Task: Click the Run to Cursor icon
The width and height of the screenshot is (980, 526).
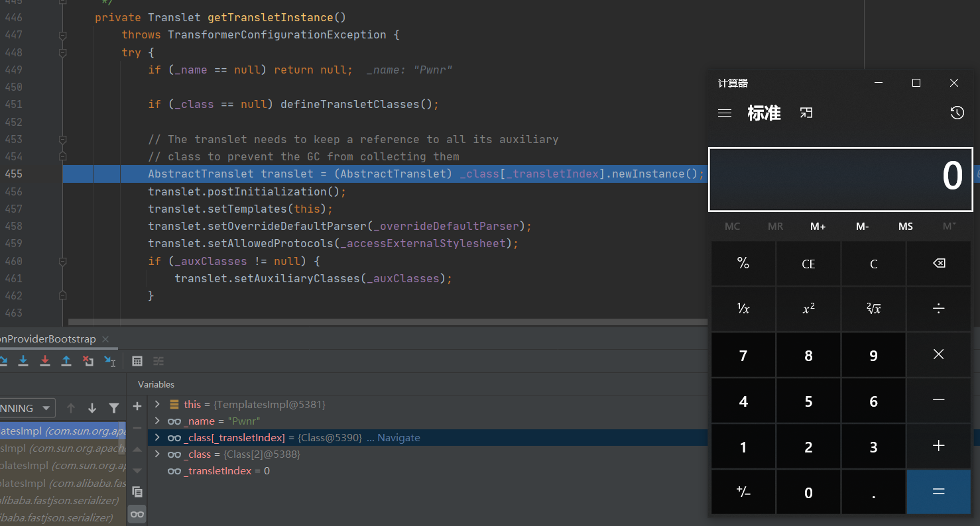Action: point(109,361)
